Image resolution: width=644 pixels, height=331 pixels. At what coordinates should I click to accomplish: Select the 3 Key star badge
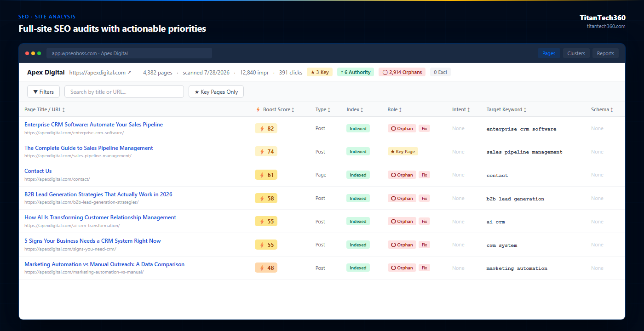pos(320,72)
